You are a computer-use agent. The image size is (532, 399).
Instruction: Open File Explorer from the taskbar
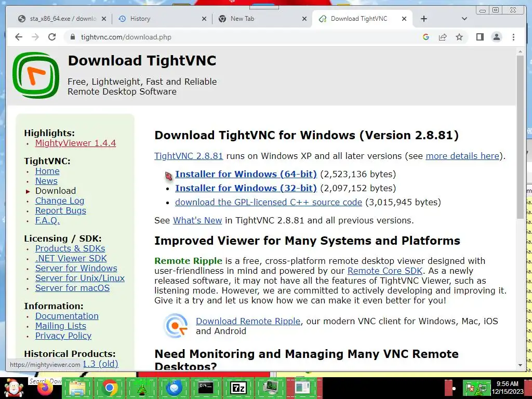click(77, 388)
